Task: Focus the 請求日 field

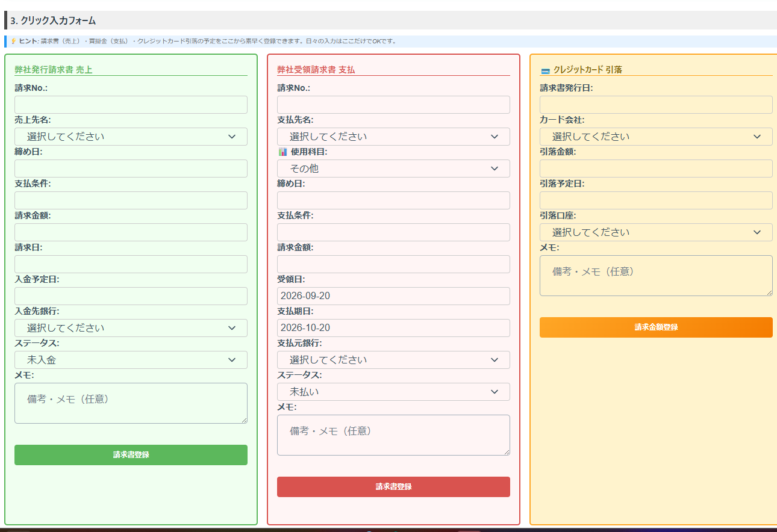Action: 131,264
